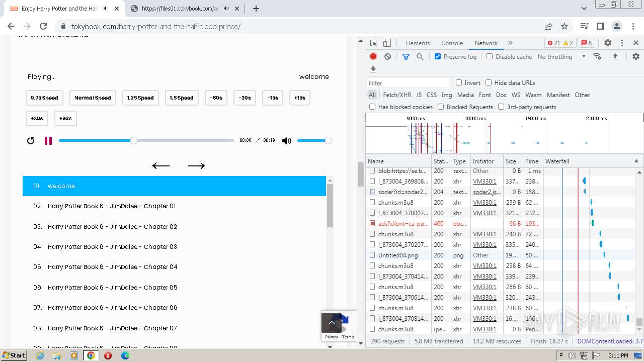Pause the audiobook playback
Viewport: 644px width, 362px height.
tap(48, 141)
